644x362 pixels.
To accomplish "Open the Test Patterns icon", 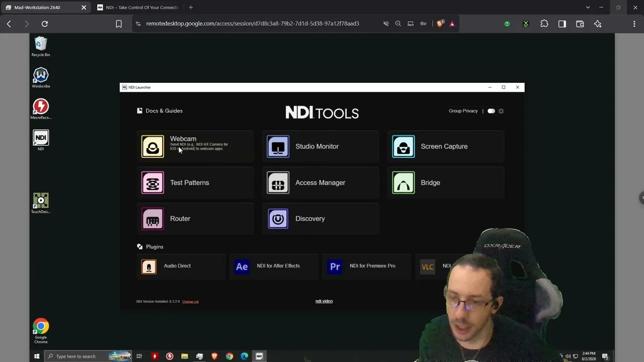I will [x=152, y=183].
